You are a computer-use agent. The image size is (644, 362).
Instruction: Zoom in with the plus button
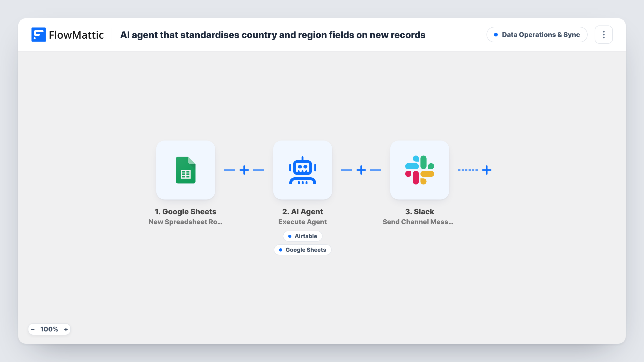click(66, 329)
